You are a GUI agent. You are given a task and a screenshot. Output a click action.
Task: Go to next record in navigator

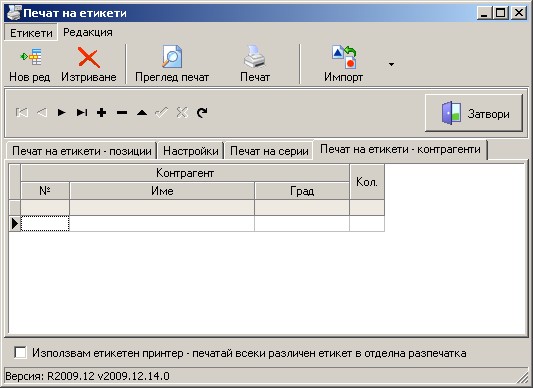[62, 112]
